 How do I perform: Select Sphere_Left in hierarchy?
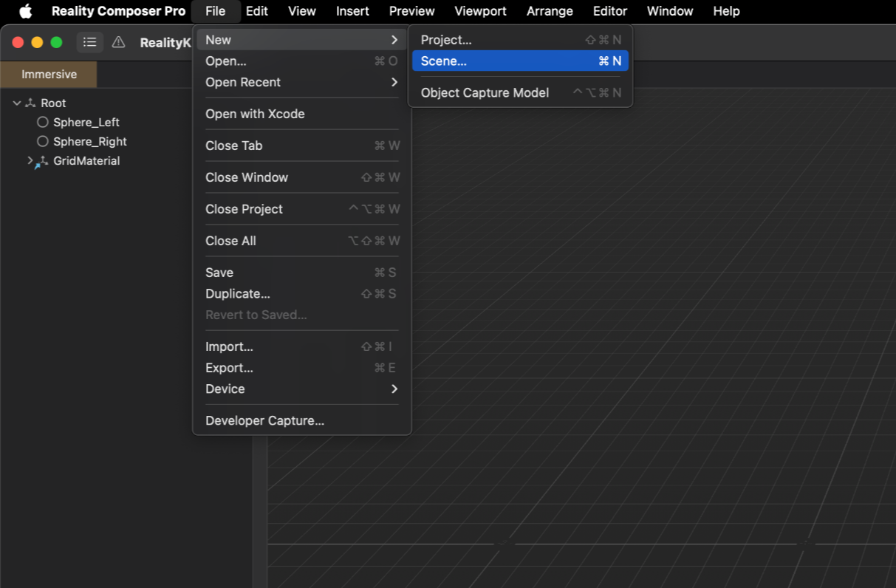86,123
